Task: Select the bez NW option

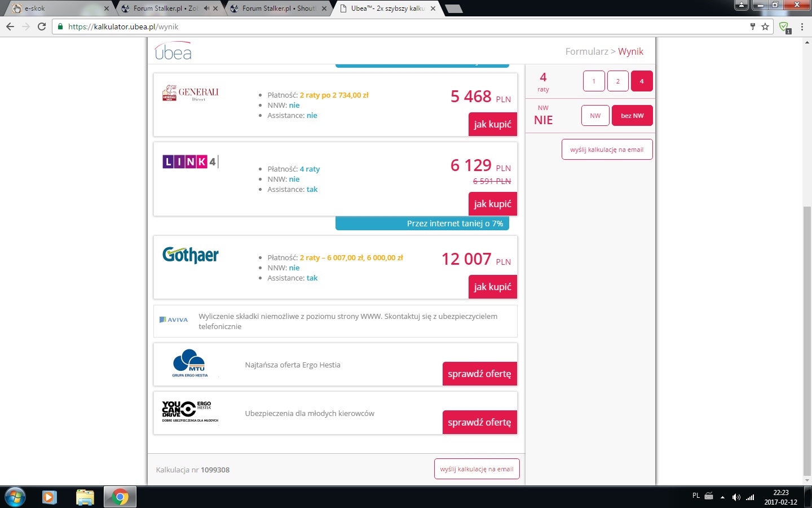Action: click(x=632, y=116)
